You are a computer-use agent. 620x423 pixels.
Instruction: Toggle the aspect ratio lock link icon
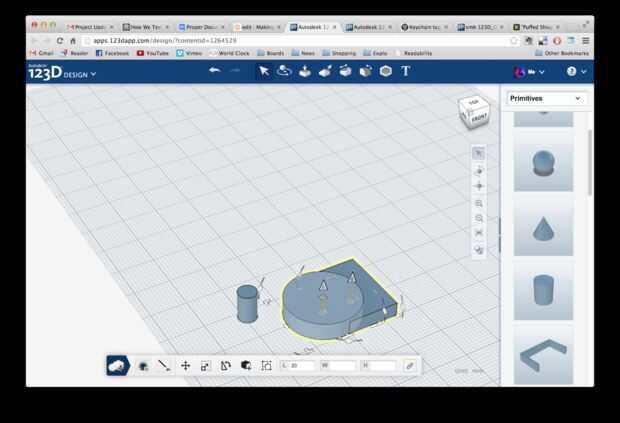[x=409, y=366]
